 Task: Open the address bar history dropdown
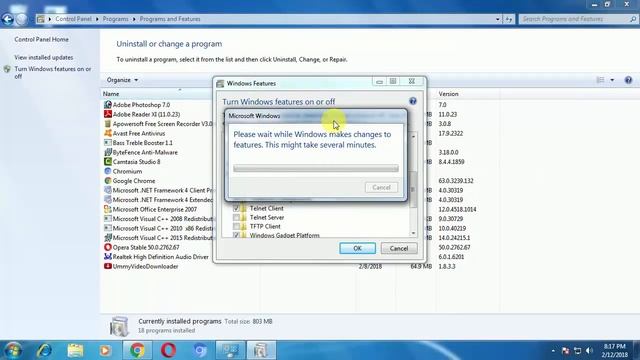click(497, 19)
